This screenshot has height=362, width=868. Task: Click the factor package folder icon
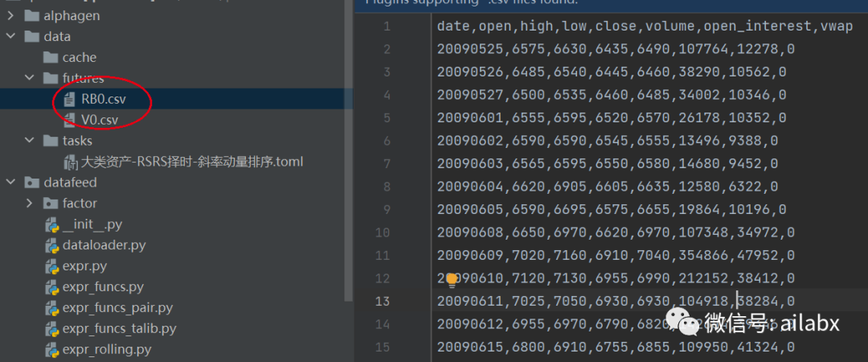(51, 204)
